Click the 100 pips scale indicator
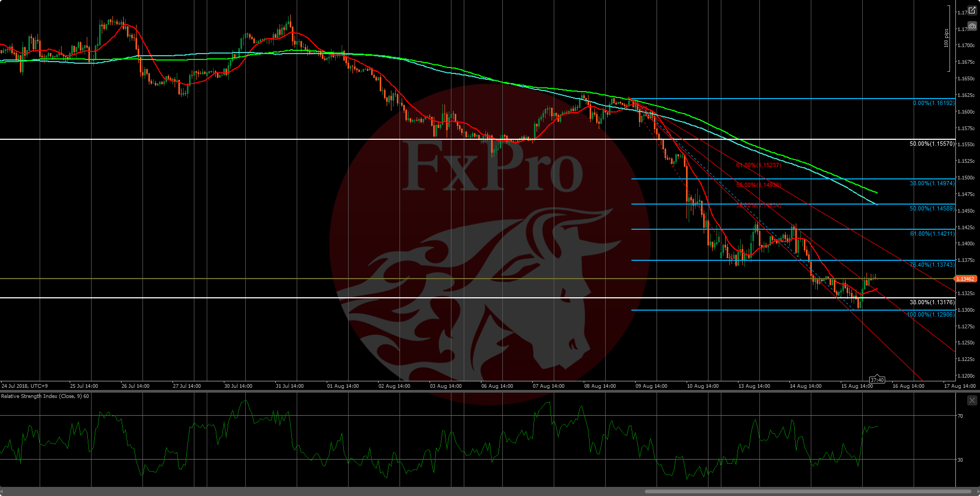The image size is (980, 496). [x=946, y=38]
